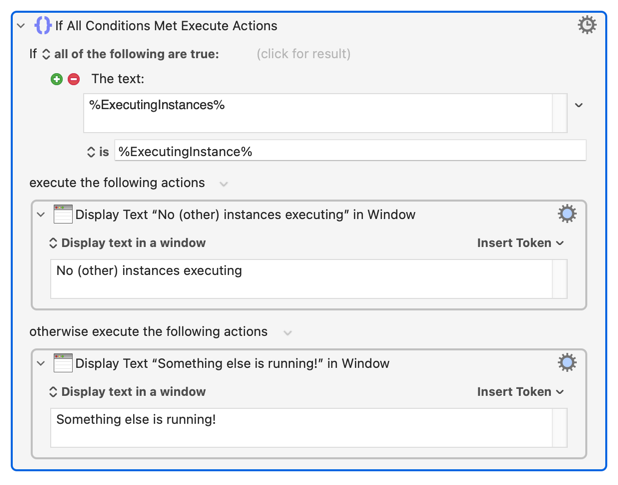
Task: Open Insert Token menu in first Display Text action
Action: [x=520, y=243]
